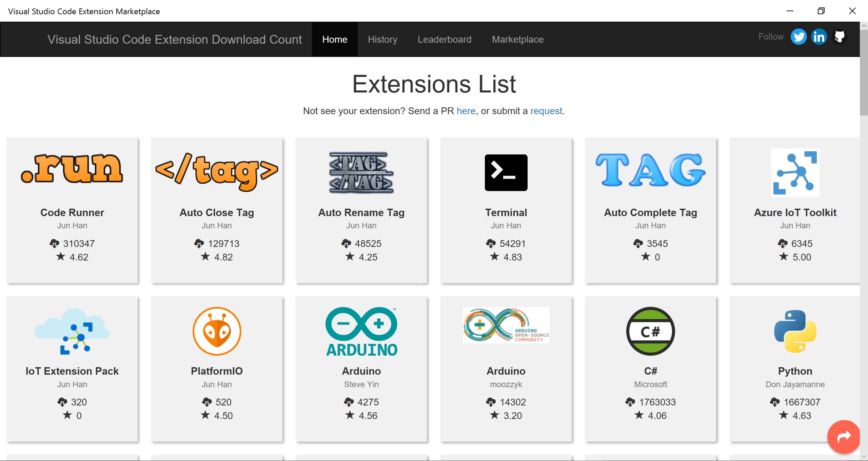This screenshot has height=461, width=868.
Task: Click the 'request' submission link
Action: tap(546, 111)
